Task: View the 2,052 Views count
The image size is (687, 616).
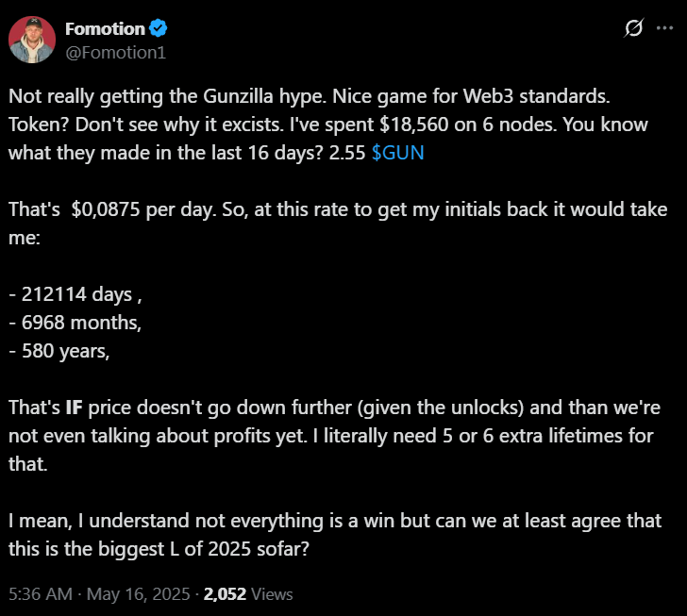Action: click(x=248, y=594)
